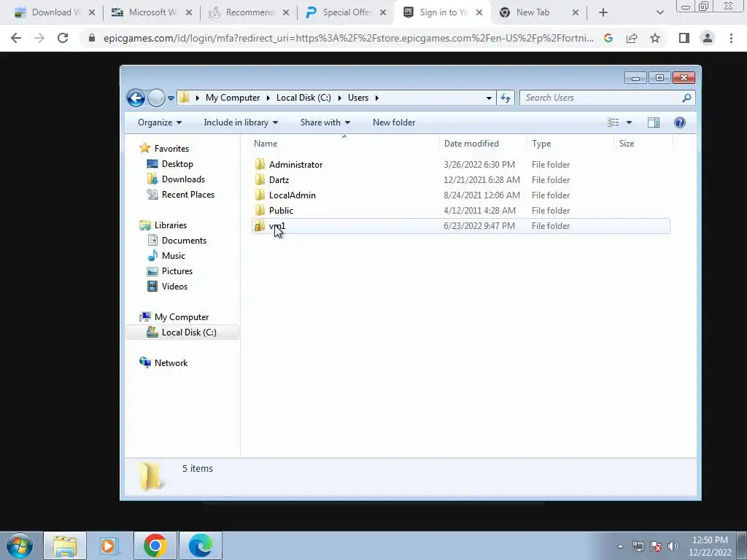Refresh the Users folder view
Screen dimensions: 747x560
click(x=506, y=98)
